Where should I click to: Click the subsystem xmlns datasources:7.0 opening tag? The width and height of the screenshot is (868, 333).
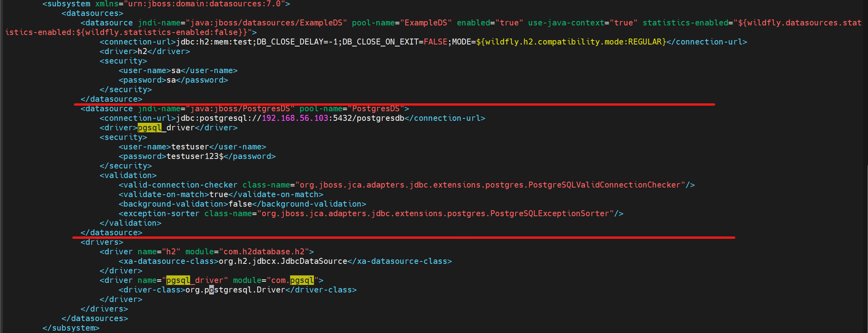(x=166, y=4)
